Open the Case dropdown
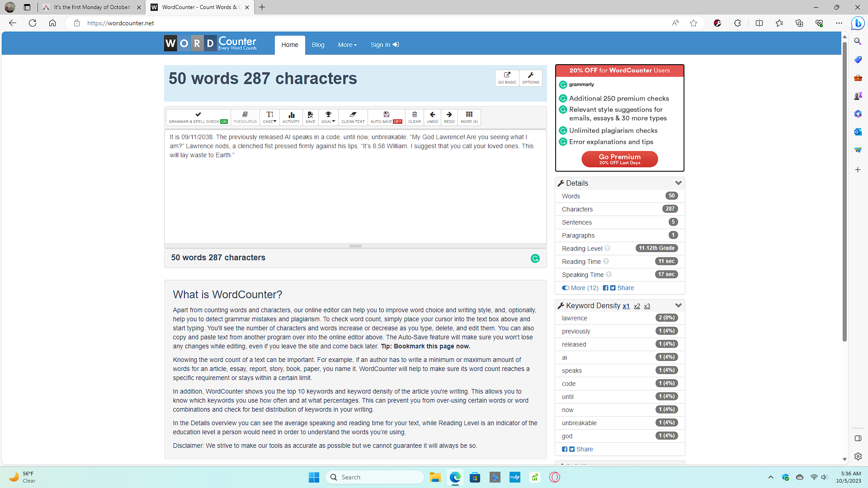This screenshot has height=488, width=868. 269,117
